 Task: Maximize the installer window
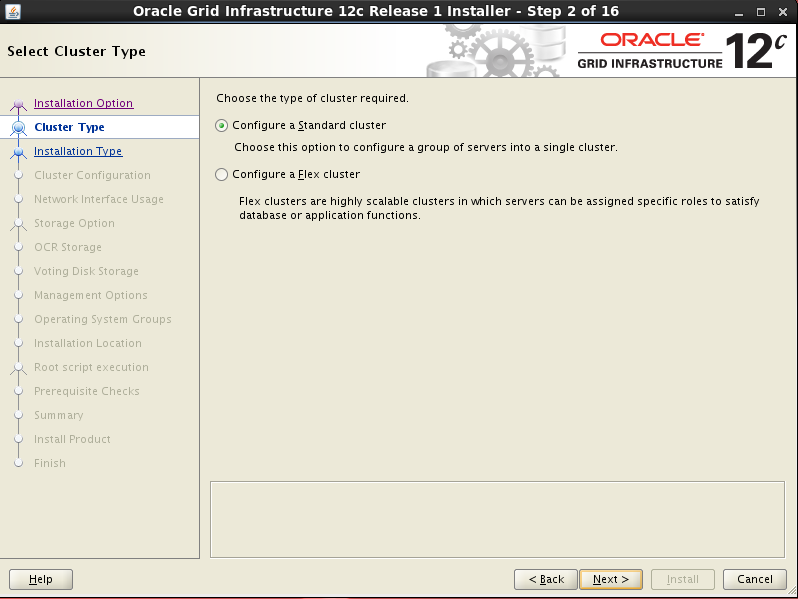761,12
